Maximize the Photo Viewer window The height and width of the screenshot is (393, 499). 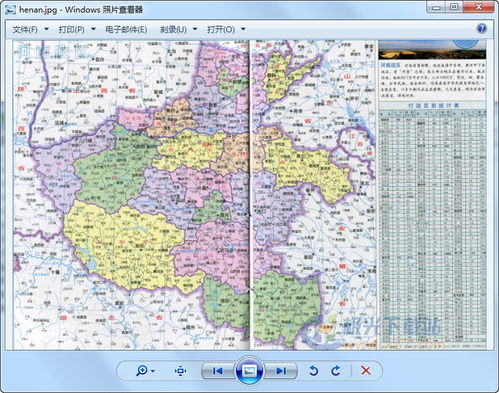click(454, 7)
